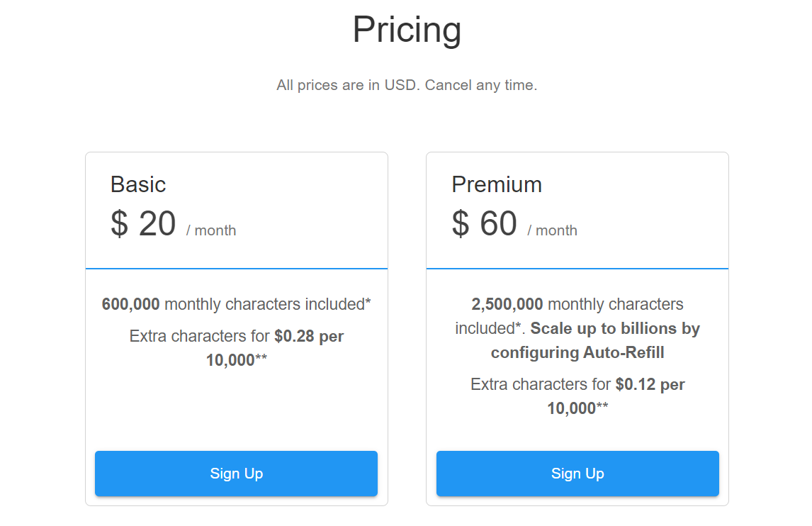Click the '10,000**' footnote text in Basic card

coord(236,360)
